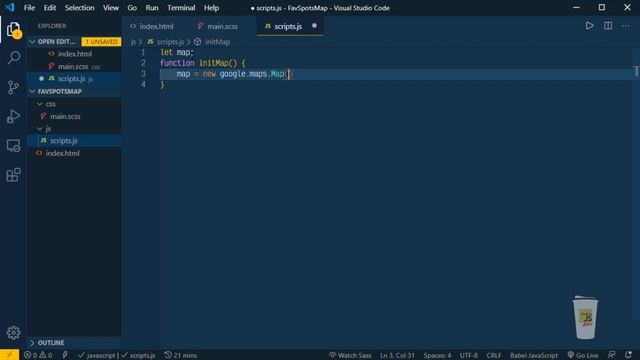Split the editor to the right
The height and width of the screenshot is (360, 640).
(x=608, y=26)
